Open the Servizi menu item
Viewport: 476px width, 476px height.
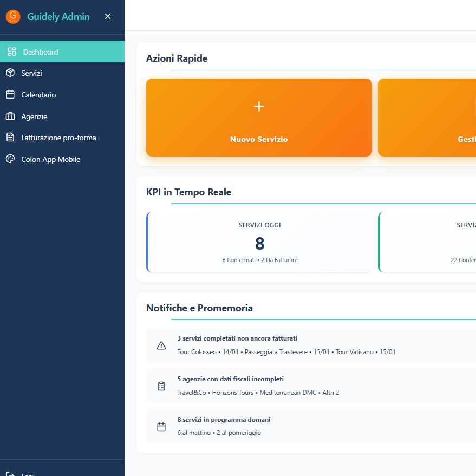coord(62,73)
